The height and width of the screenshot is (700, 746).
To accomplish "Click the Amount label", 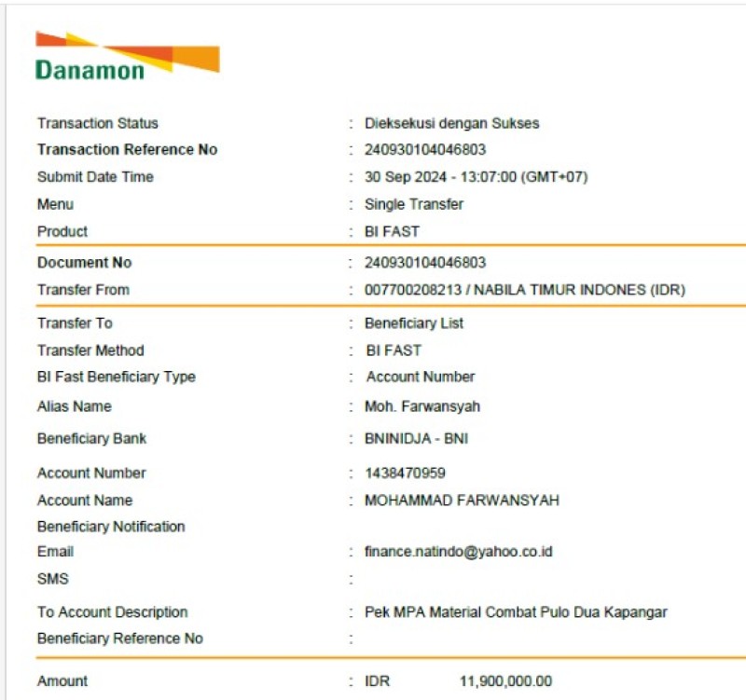I will [x=62, y=681].
